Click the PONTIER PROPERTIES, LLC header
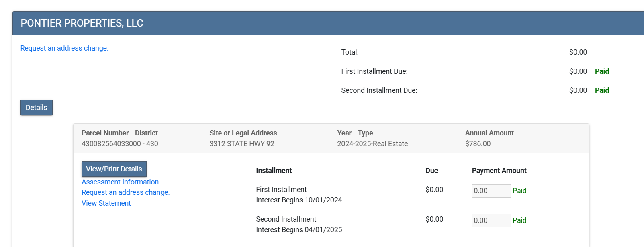 click(82, 23)
